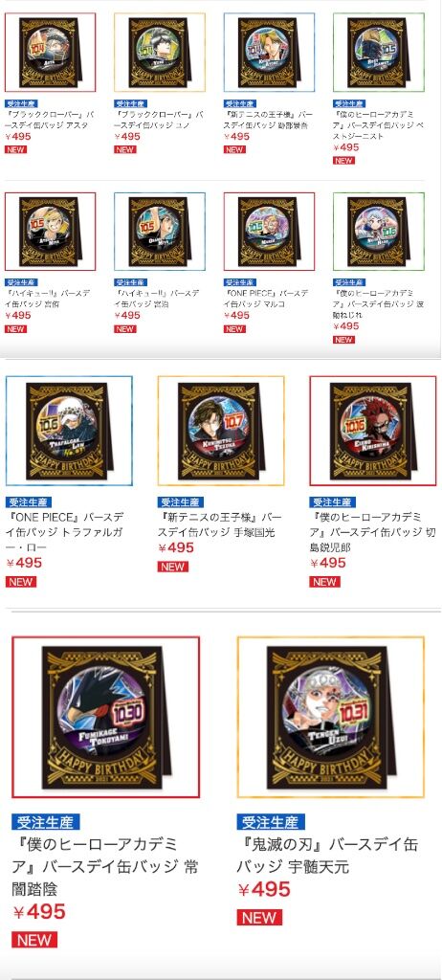Screen dimensions: 442x980
Task: Select the Best Jeanist badge image
Action: point(379,53)
